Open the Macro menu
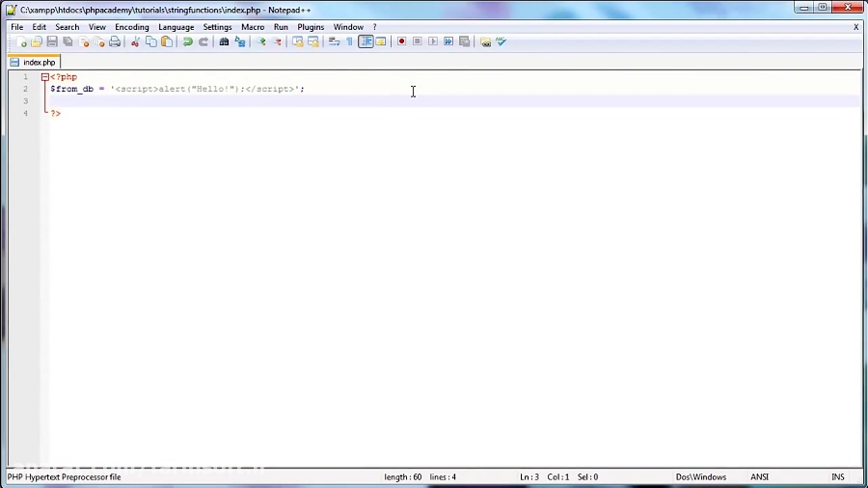Screen dimensions: 868x488 coord(253,27)
